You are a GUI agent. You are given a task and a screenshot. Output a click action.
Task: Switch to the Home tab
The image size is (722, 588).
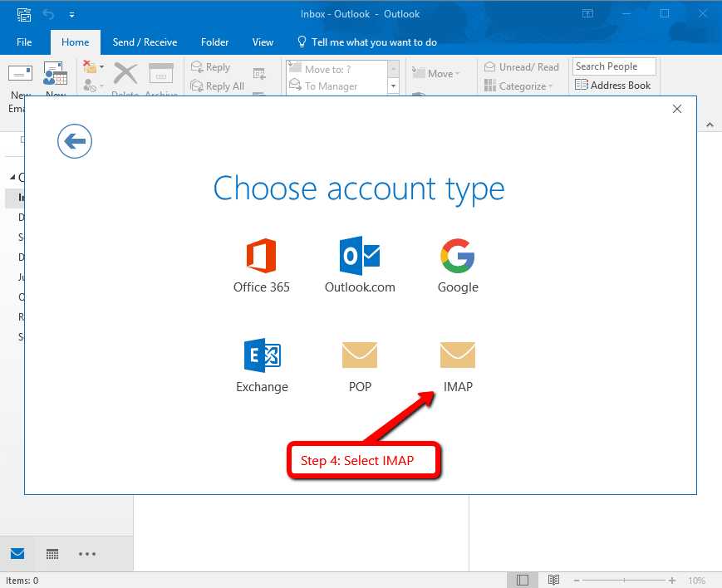click(x=76, y=42)
